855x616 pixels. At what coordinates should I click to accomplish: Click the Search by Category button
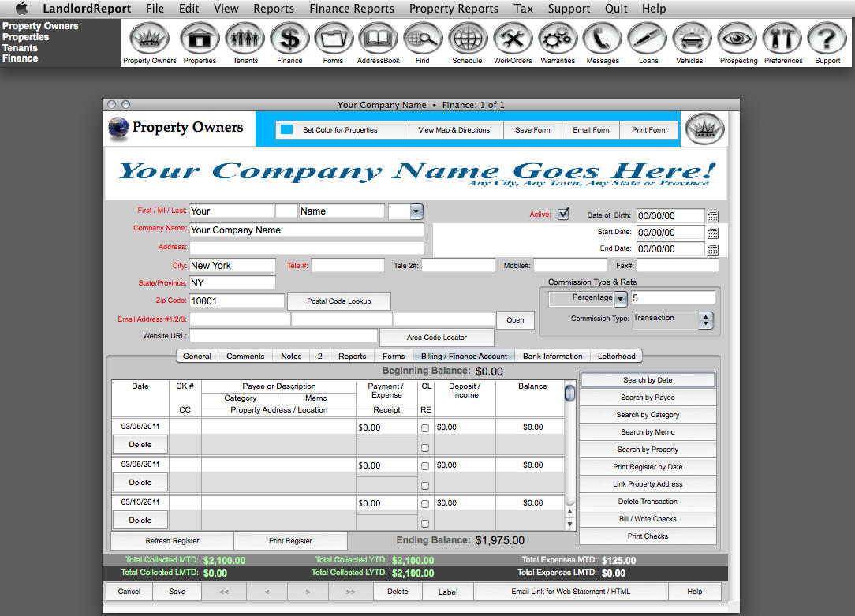(648, 415)
